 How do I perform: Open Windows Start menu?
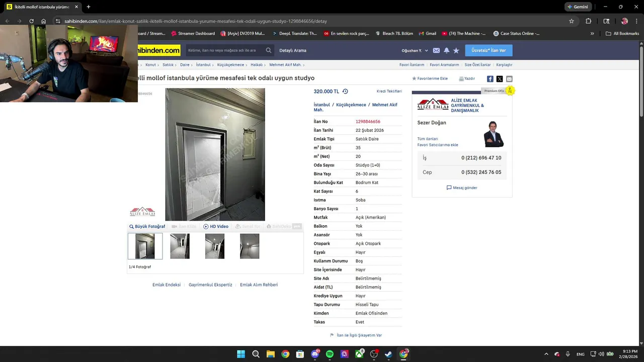[241, 354]
